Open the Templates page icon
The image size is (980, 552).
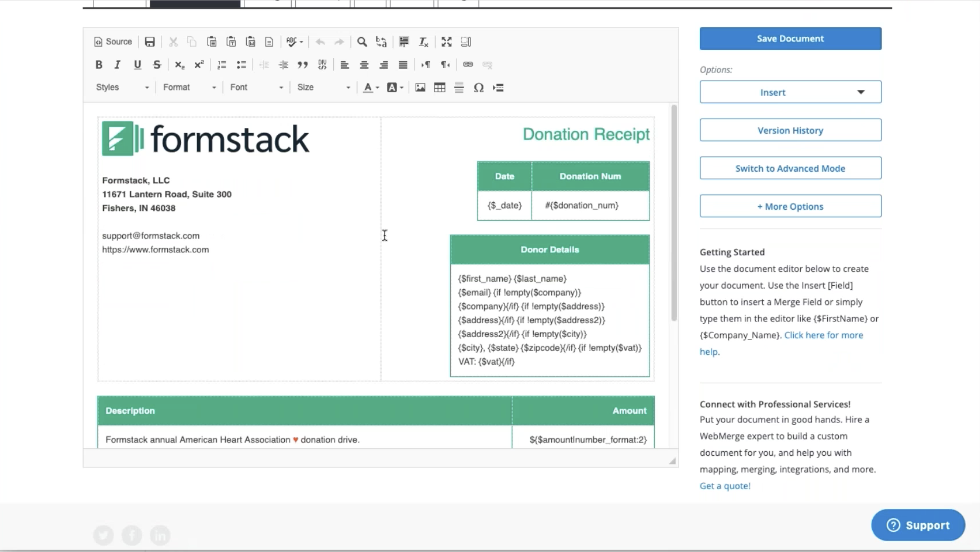269,41
